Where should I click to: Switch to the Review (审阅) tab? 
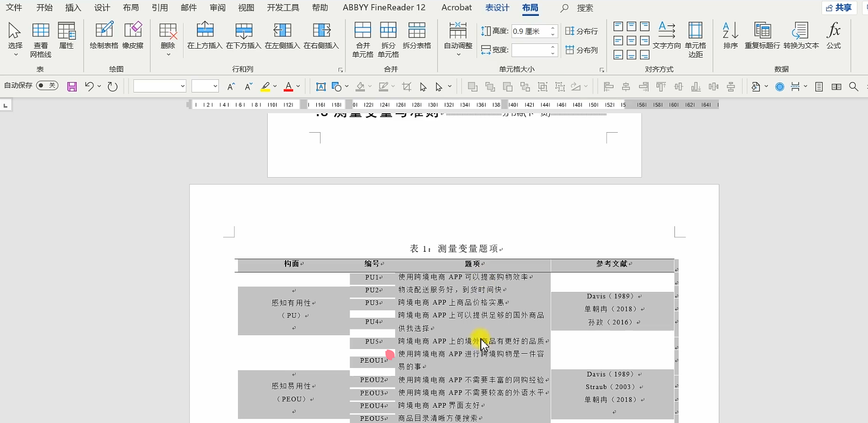click(217, 7)
